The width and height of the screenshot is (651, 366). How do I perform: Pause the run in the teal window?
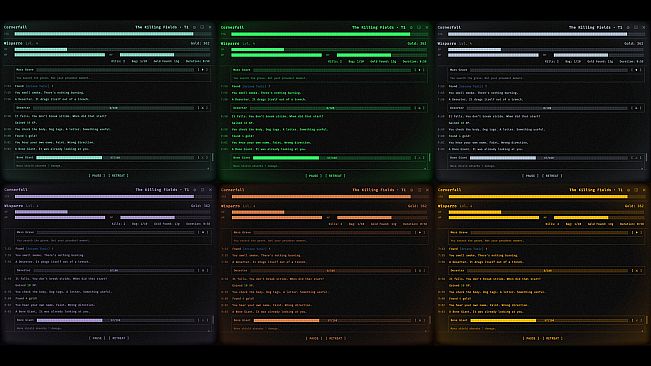click(x=97, y=176)
